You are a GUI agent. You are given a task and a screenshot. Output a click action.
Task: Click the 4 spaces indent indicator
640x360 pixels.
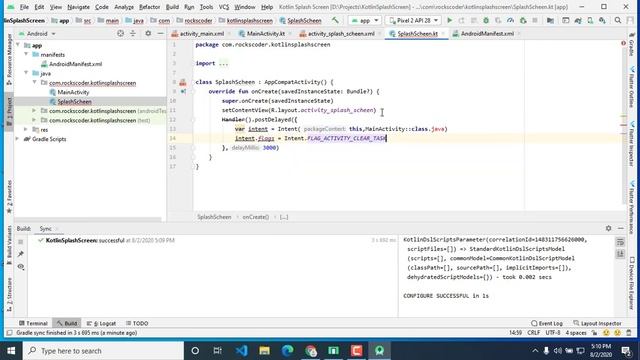[576, 333]
